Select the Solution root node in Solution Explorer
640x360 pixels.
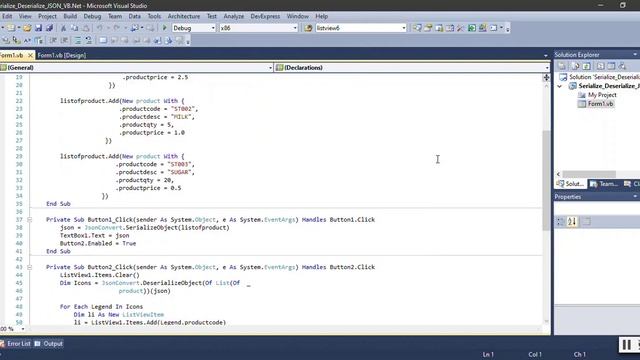coord(599,77)
